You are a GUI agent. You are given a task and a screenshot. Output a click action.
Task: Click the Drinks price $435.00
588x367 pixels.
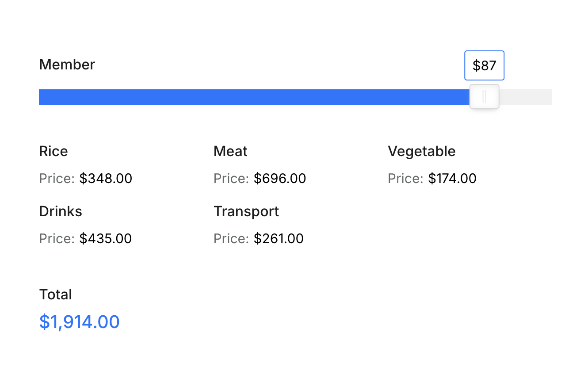click(106, 239)
